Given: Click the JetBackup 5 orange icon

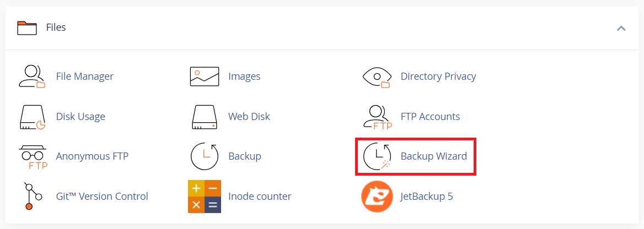Looking at the screenshot, I should click(377, 196).
